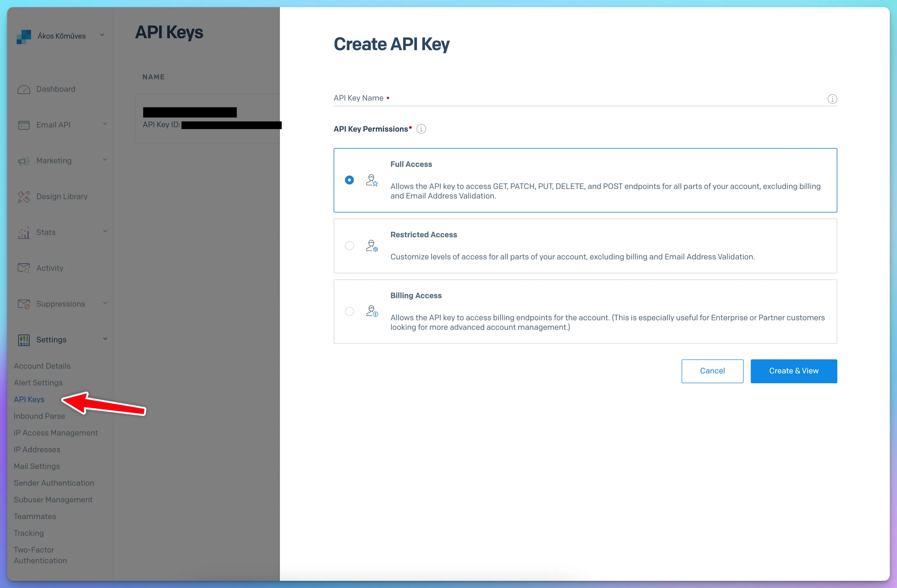Select the Full Access radio button
The image size is (897, 588).
click(x=349, y=180)
